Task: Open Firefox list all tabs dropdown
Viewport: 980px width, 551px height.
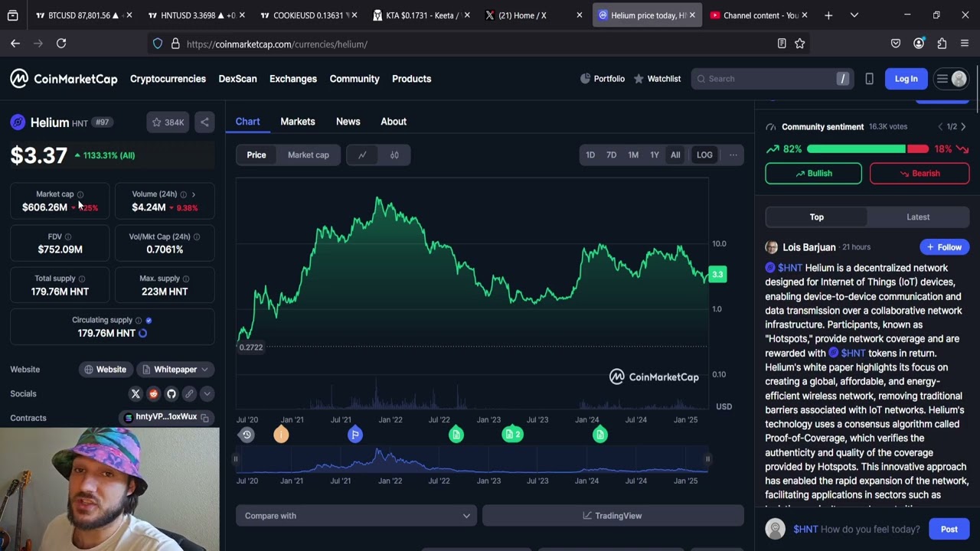Action: [x=854, y=15]
